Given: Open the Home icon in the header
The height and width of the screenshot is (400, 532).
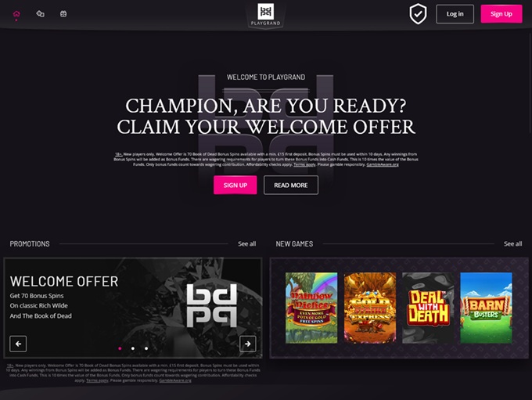Looking at the screenshot, I should [x=16, y=14].
